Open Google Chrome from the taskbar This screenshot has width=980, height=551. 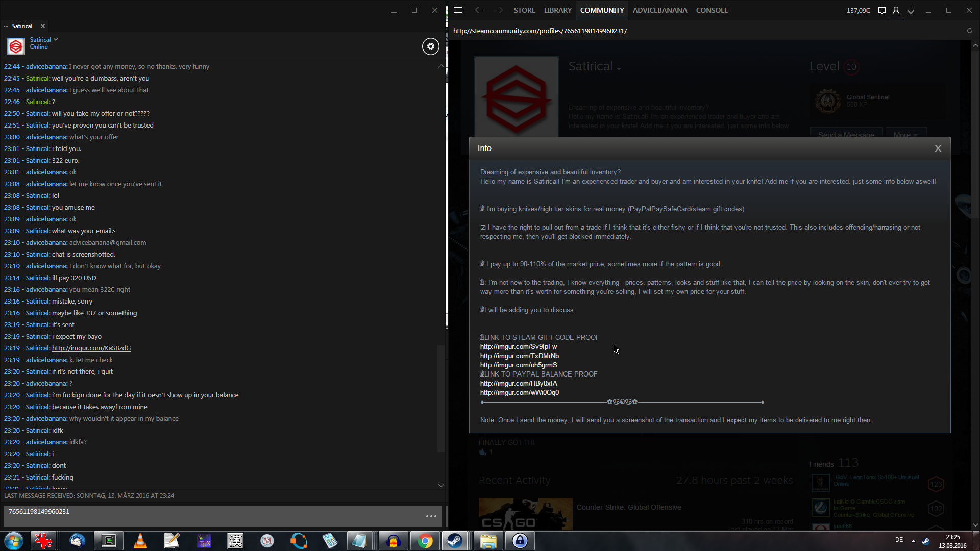click(x=425, y=541)
